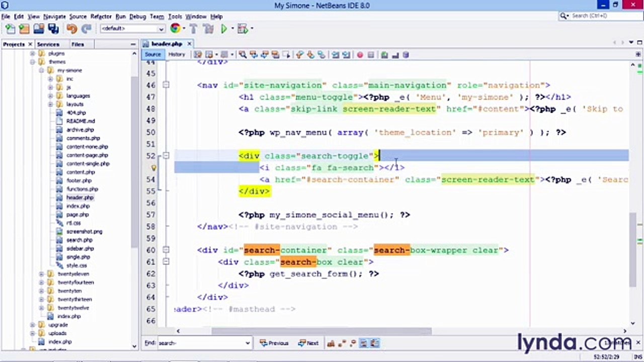Click the Open Project toolbar icon
Screen dimensions: 644x362
coord(38,29)
